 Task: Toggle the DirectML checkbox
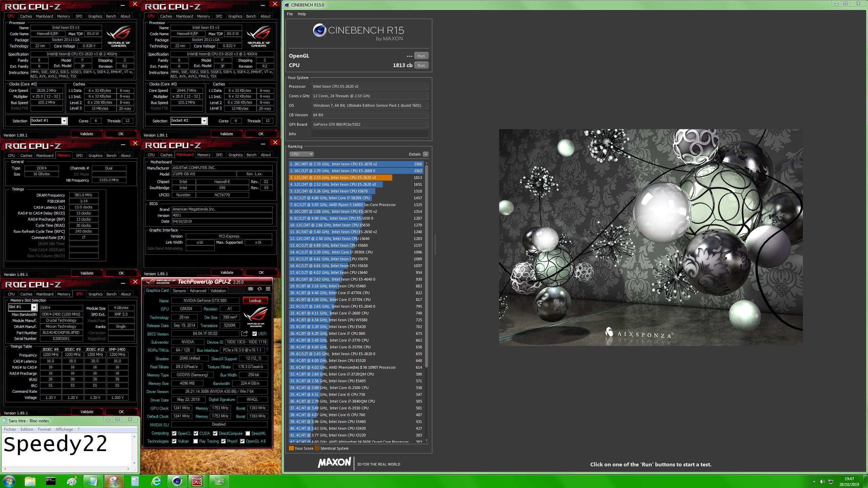coord(248,433)
